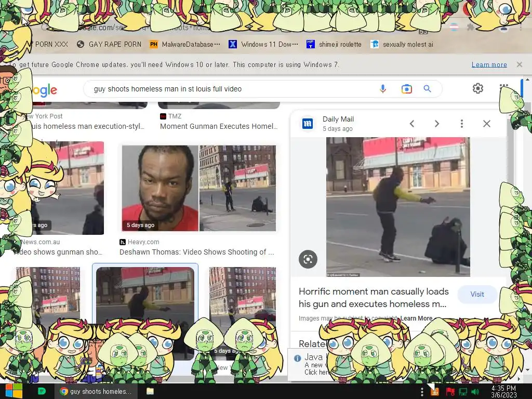Click the Visit button for Daily Mail
Image resolution: width=532 pixels, height=399 pixels.
pos(477,294)
